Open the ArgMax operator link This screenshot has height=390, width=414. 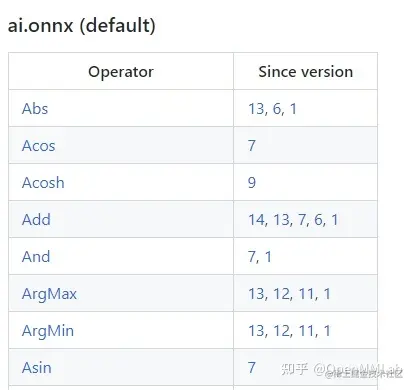[49, 294]
